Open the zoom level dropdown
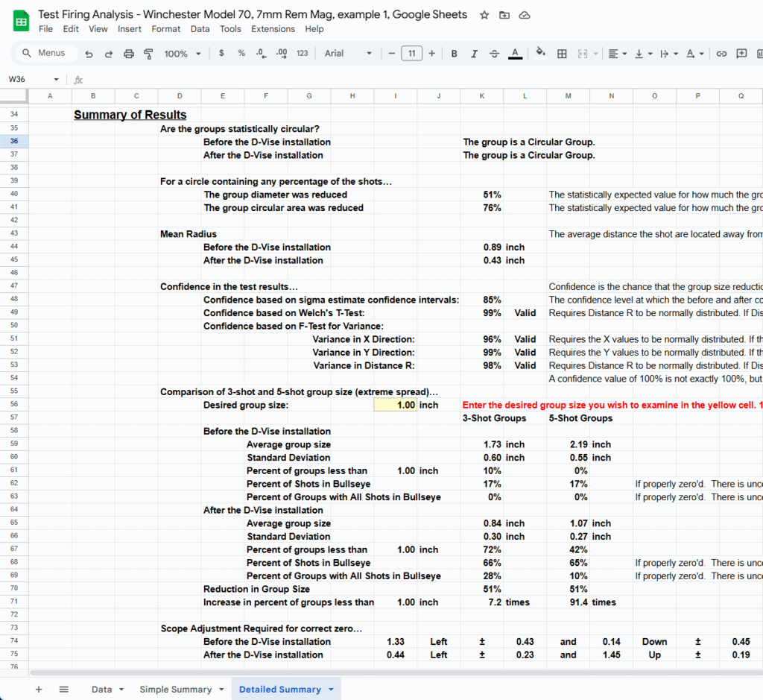Image resolution: width=763 pixels, height=700 pixels. point(182,54)
